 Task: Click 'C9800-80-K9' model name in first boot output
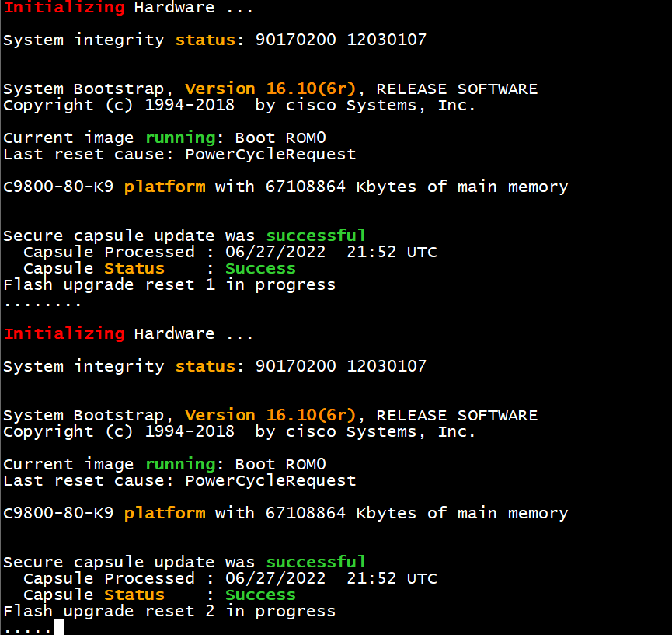pyautogui.click(x=58, y=187)
